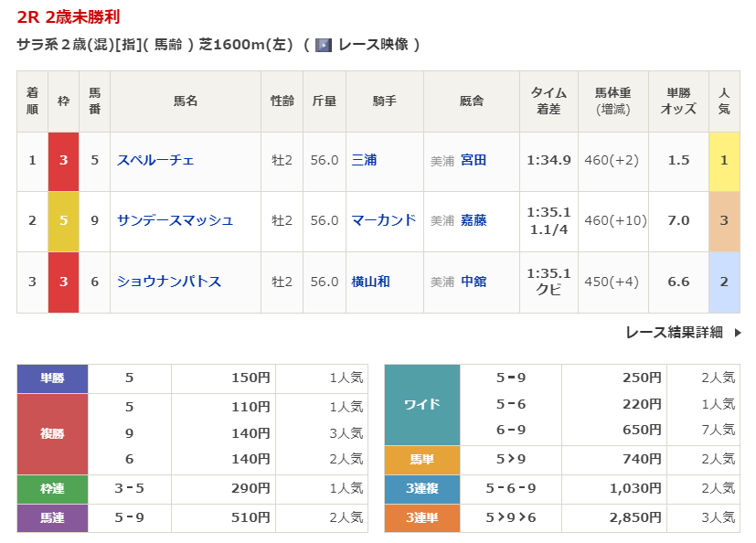View jockey 三浦 profile
The height and width of the screenshot is (543, 756).
(364, 160)
